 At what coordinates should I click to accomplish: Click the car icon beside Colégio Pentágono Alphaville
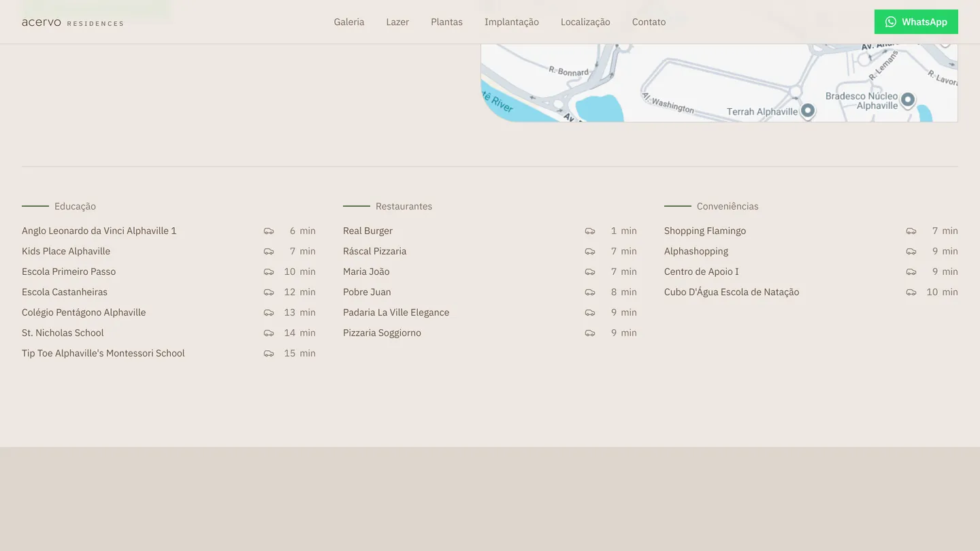[269, 313]
